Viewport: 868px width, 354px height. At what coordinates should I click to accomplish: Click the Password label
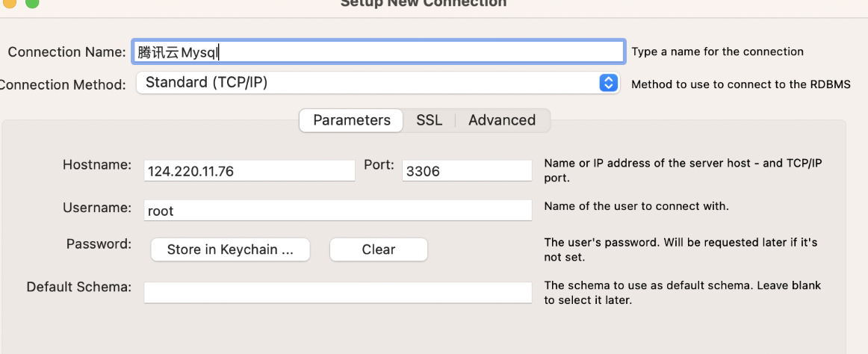tap(99, 244)
